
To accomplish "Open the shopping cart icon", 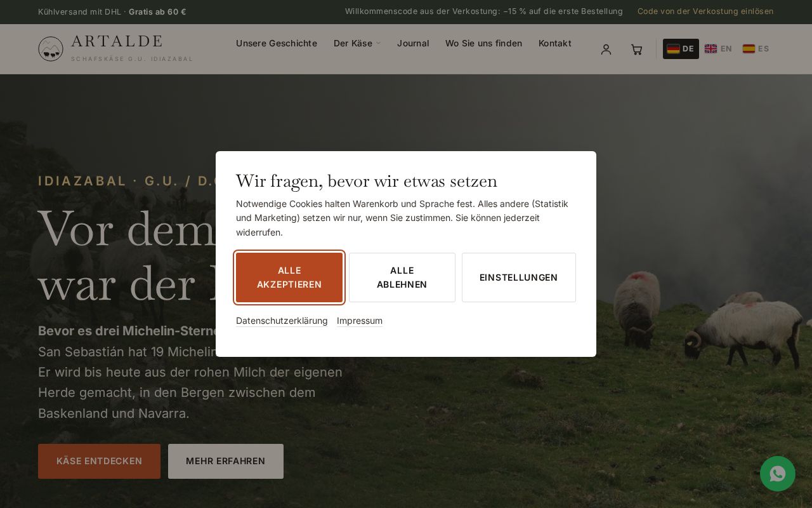I will point(636,50).
